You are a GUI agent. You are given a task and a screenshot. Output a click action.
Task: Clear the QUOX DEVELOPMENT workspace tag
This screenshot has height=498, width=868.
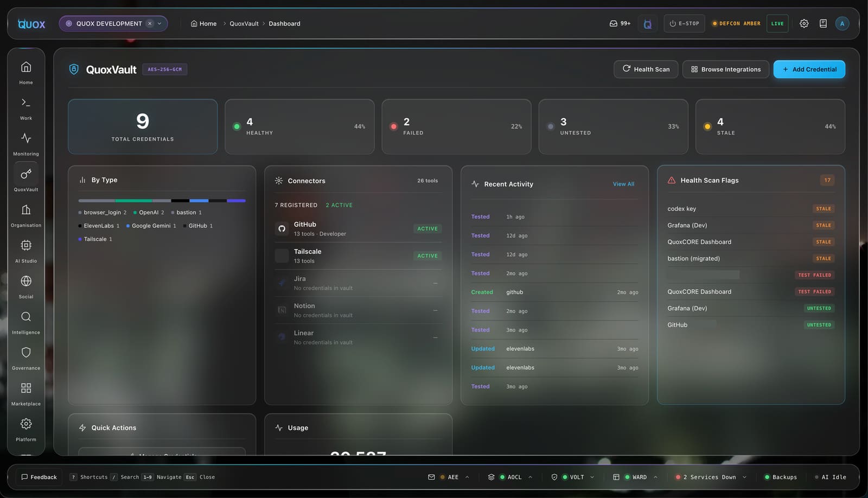click(150, 23)
